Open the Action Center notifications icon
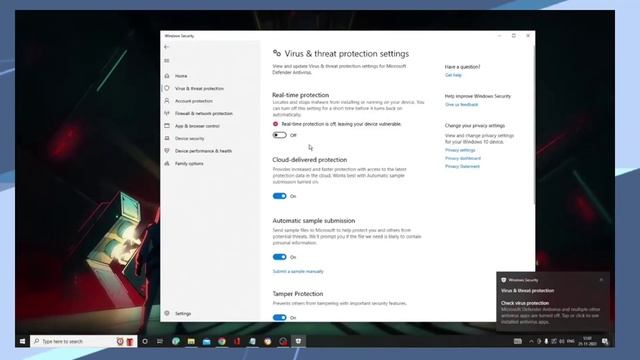Viewport: 640px width, 360px height. [x=605, y=341]
